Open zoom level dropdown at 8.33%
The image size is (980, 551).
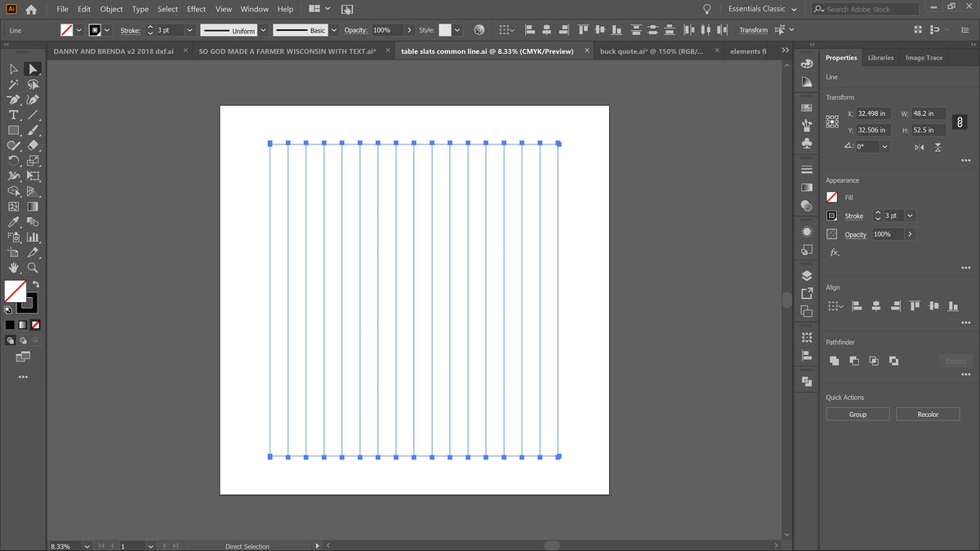[x=87, y=546]
